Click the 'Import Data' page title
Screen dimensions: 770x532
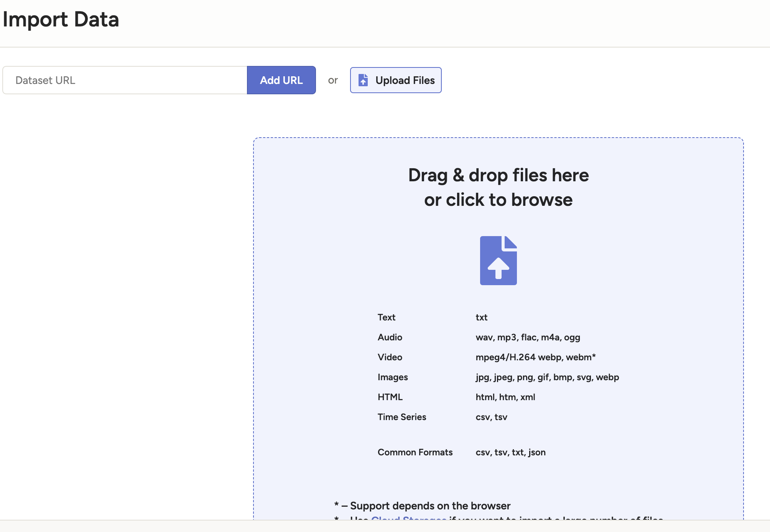point(61,19)
